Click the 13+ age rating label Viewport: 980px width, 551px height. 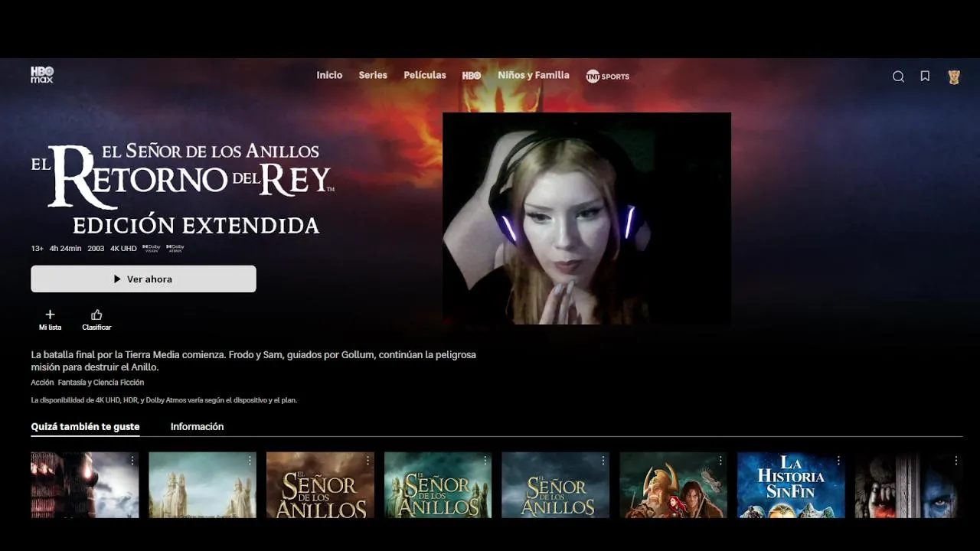[37, 249]
